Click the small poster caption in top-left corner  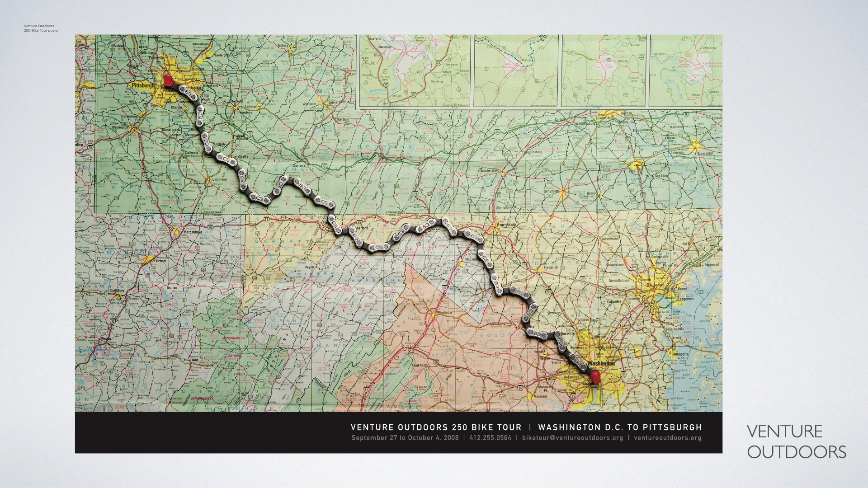[41, 28]
